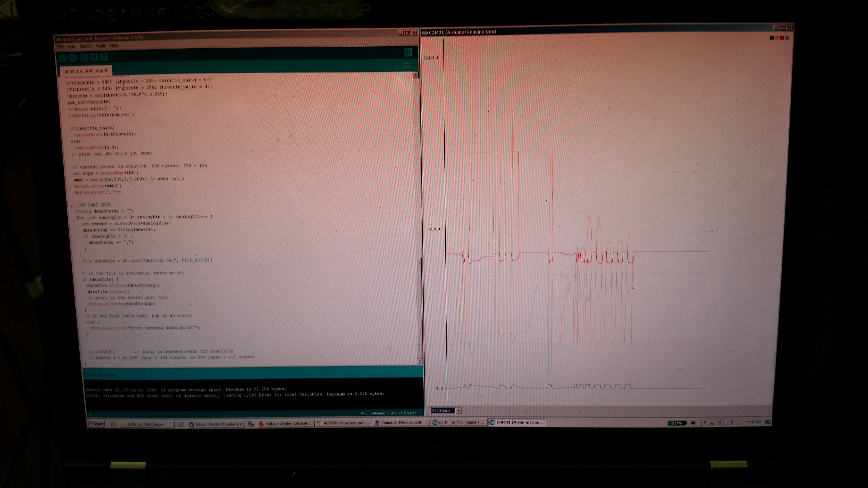
Task: Open the Sketch menu
Action: [85, 46]
